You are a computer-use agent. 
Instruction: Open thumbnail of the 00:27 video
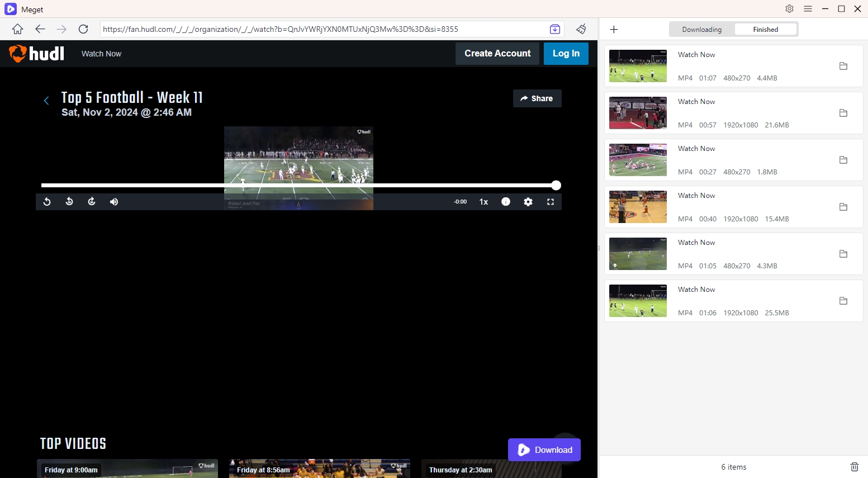tap(638, 160)
